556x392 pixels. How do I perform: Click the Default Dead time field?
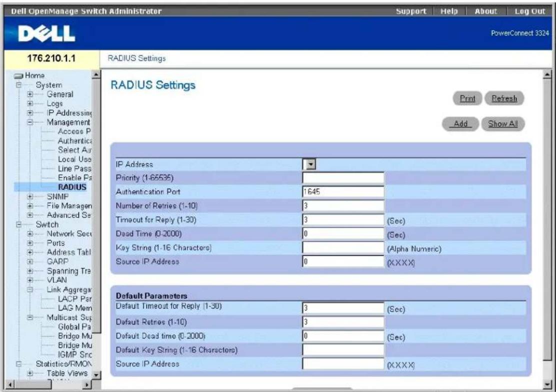(343, 336)
